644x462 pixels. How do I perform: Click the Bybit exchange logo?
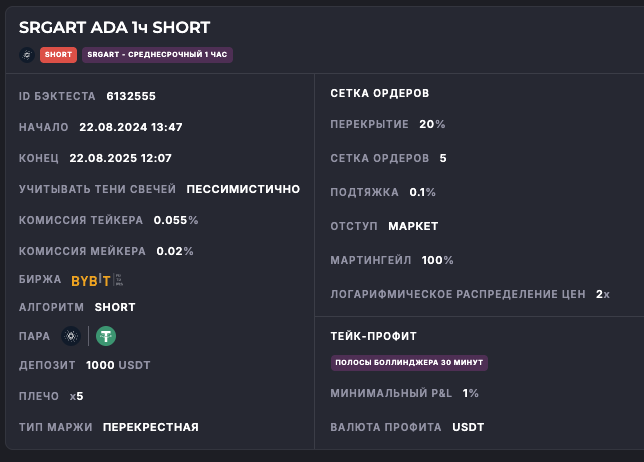coord(91,280)
